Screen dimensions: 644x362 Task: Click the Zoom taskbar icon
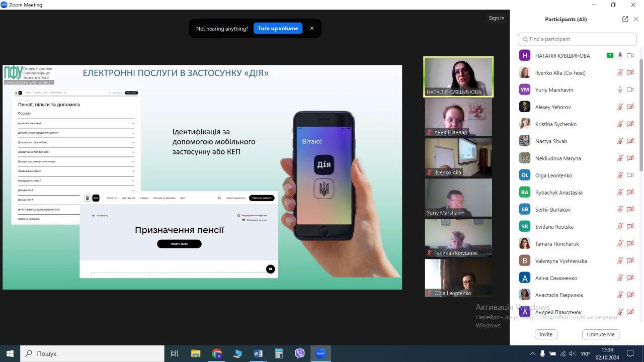(x=320, y=353)
